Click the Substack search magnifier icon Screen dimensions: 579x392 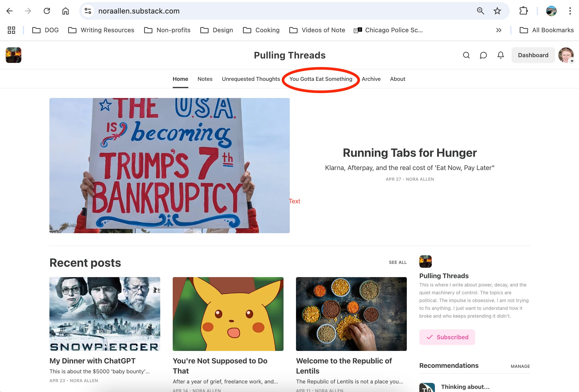point(466,55)
